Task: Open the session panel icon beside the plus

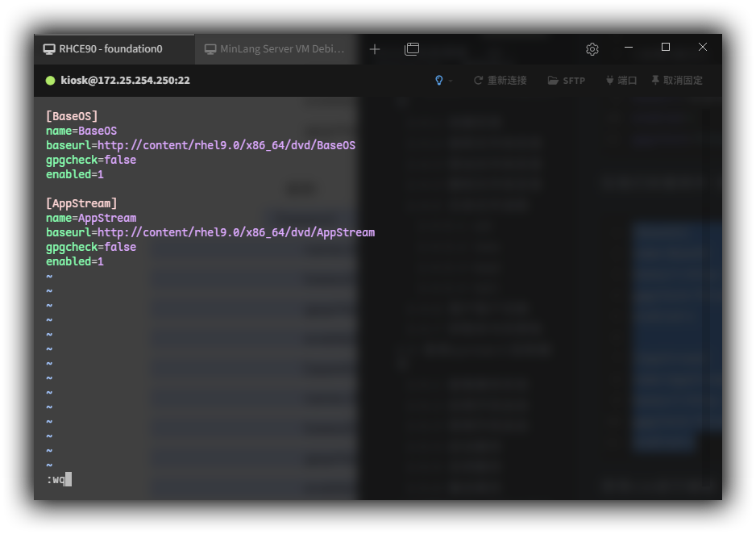Action: [x=412, y=49]
